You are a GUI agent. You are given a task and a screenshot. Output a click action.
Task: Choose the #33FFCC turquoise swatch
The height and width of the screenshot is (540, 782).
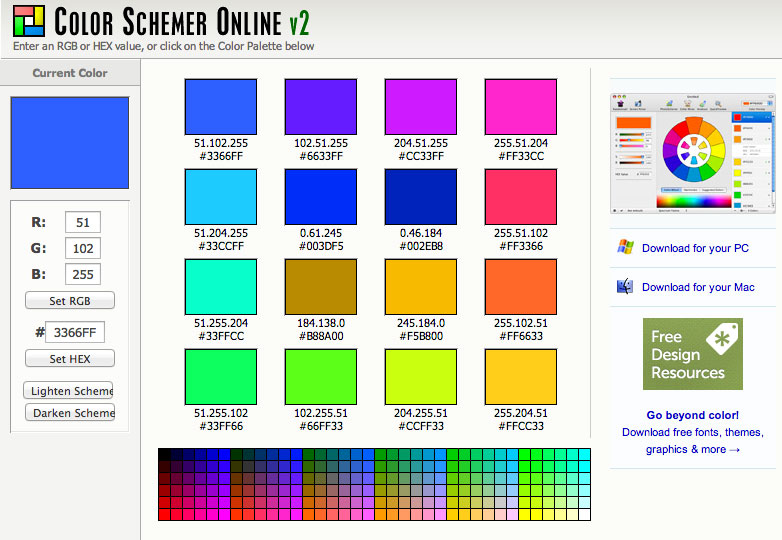click(x=220, y=287)
